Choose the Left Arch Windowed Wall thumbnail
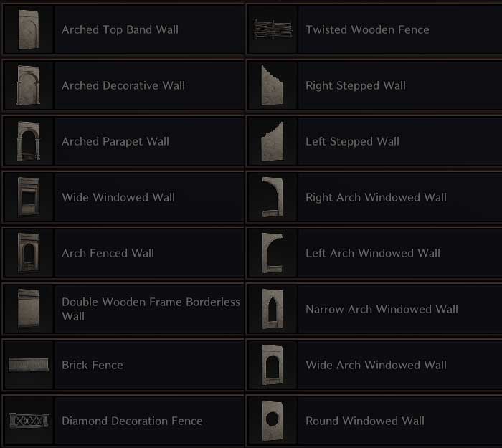The image size is (502, 448). click(272, 253)
